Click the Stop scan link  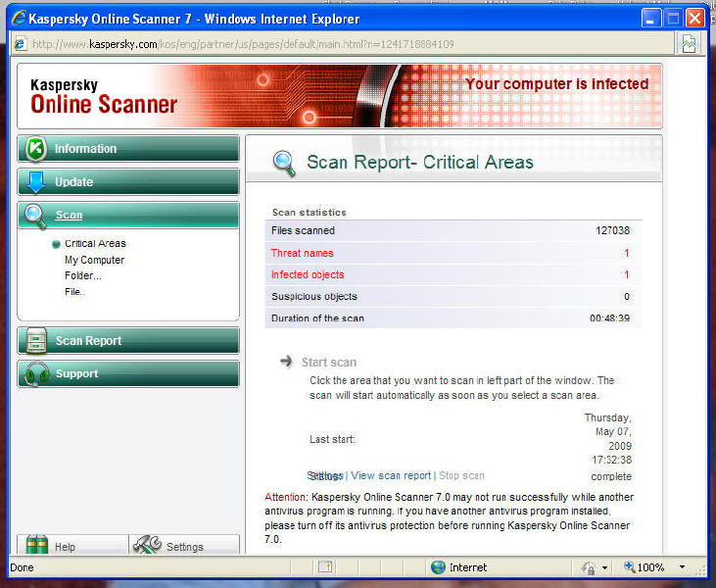461,476
